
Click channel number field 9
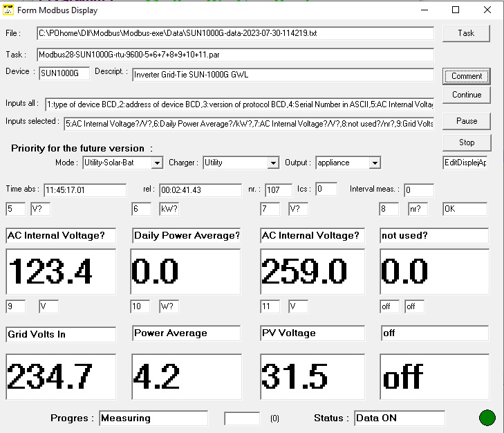point(15,306)
